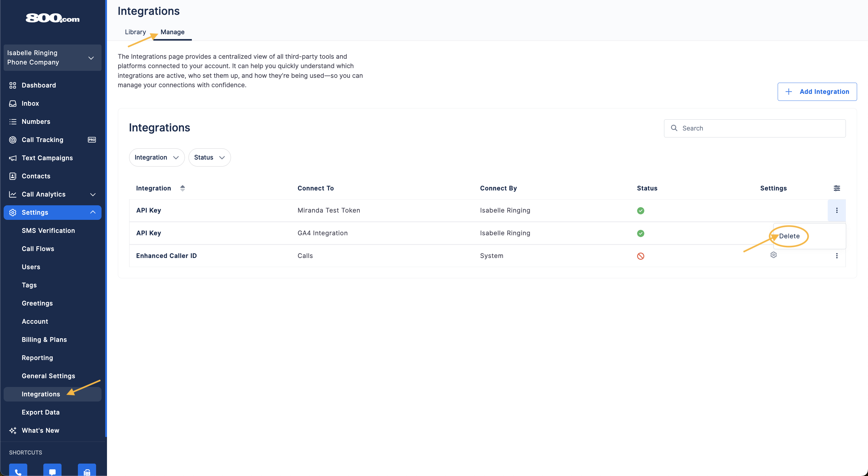868x476 pixels.
Task: Click the Numbers list icon
Action: [x=13, y=121]
